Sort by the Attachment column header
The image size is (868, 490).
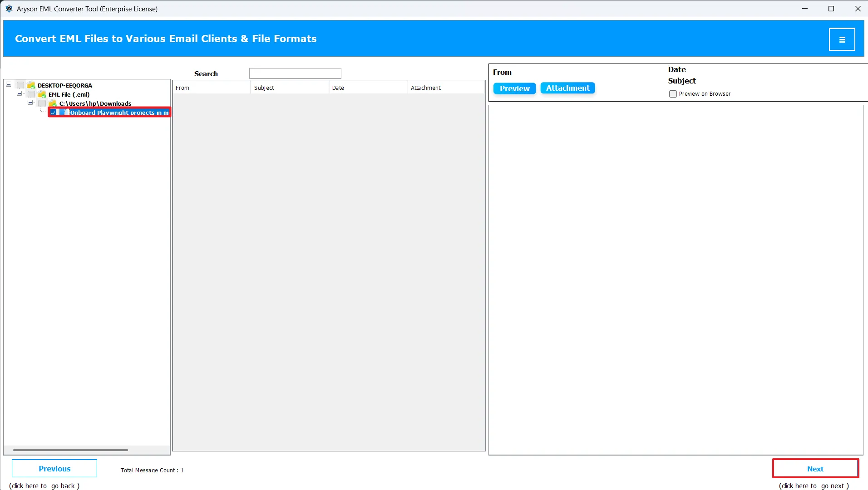click(x=446, y=88)
